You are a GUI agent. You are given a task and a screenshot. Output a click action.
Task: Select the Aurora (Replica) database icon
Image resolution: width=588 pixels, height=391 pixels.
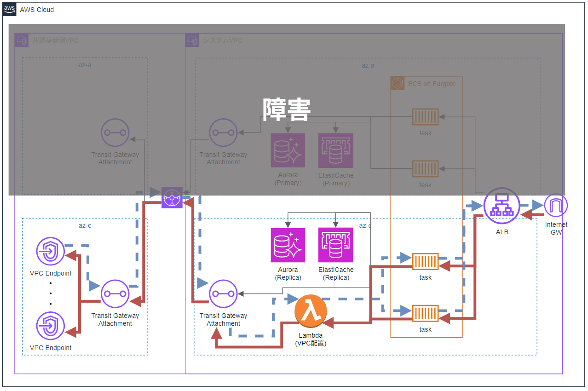coord(288,245)
